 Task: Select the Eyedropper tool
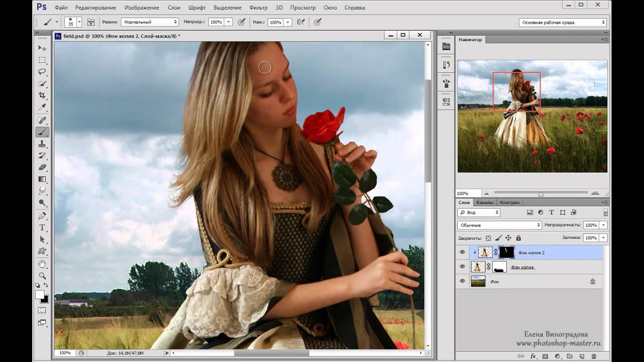click(42, 108)
